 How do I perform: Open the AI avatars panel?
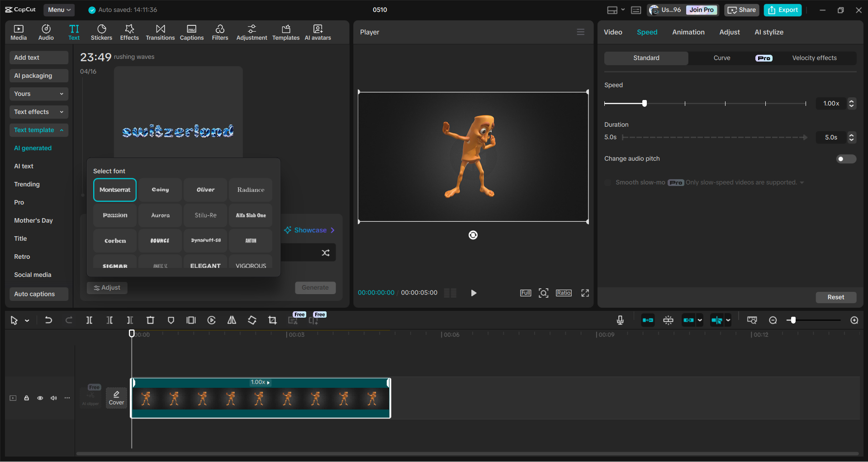pos(318,32)
